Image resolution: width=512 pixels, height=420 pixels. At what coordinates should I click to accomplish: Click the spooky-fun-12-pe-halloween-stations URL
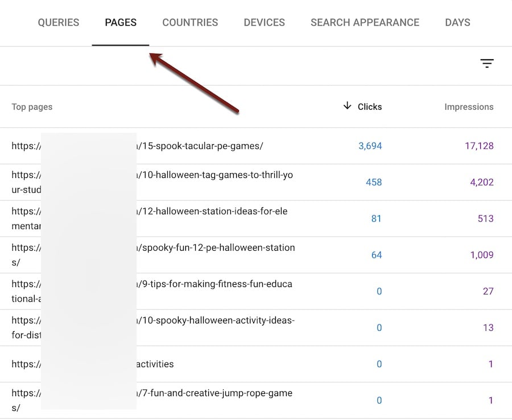(x=215, y=248)
